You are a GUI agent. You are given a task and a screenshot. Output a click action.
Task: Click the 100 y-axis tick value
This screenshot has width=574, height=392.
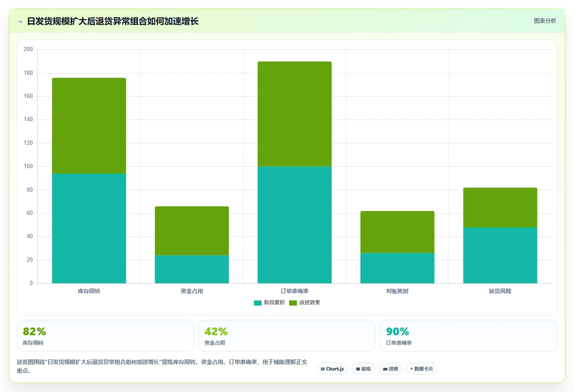click(x=28, y=166)
